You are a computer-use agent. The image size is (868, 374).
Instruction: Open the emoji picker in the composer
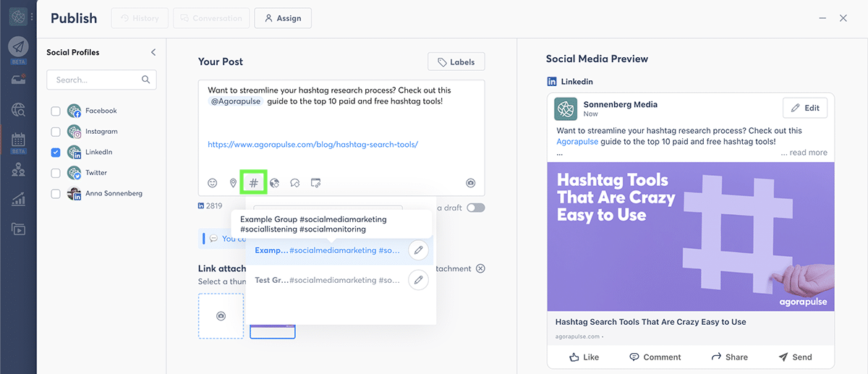point(213,183)
